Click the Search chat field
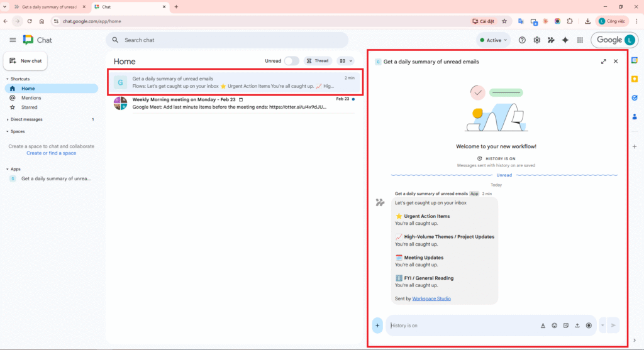Screen dimensions: 644x350 [x=226, y=40]
